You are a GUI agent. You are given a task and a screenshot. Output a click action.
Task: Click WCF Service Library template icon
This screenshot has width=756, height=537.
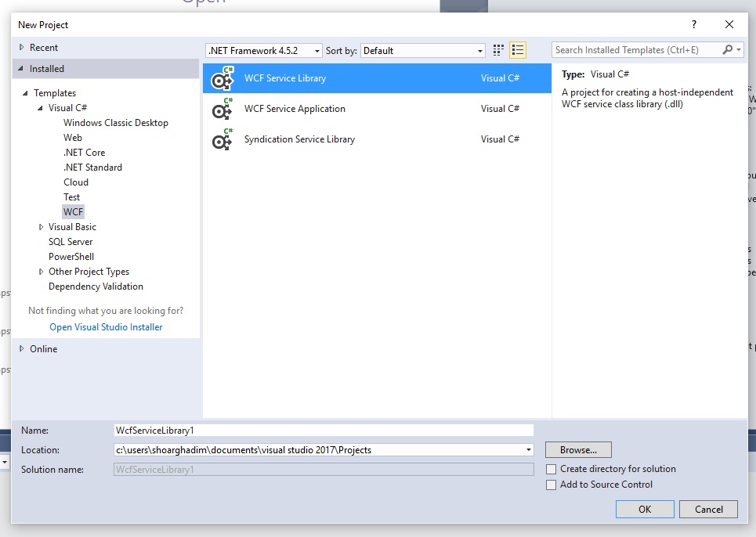(x=222, y=78)
